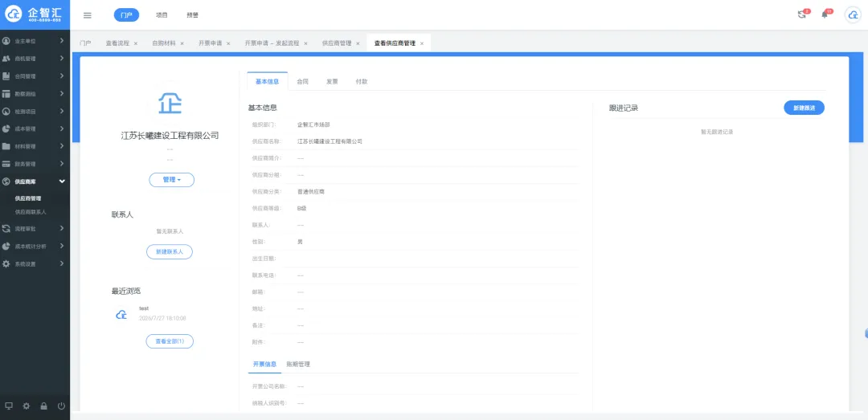Screen dimensions: 868x420
Task: Switch to the 开票信息 tab
Action: [x=264, y=364]
